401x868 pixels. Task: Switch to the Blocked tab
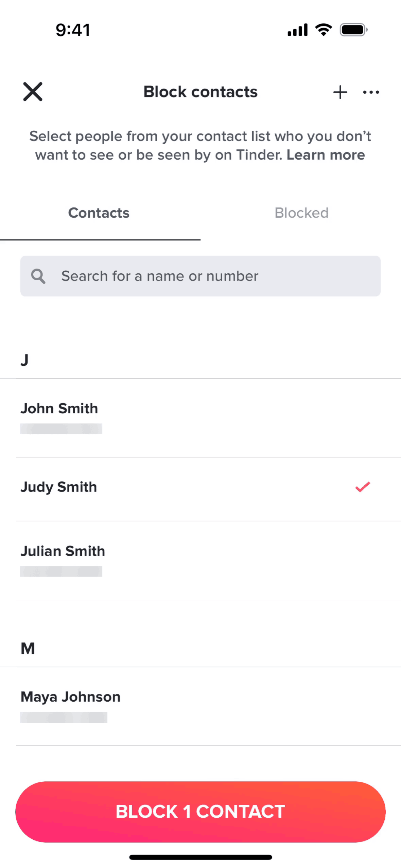[301, 213]
